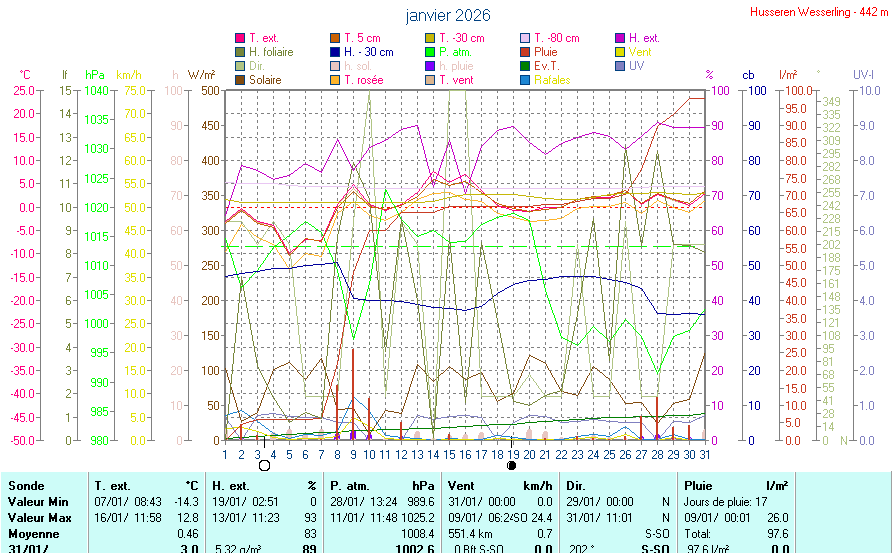Click the T. ext. legend color box
The image size is (892, 553).
(x=240, y=38)
